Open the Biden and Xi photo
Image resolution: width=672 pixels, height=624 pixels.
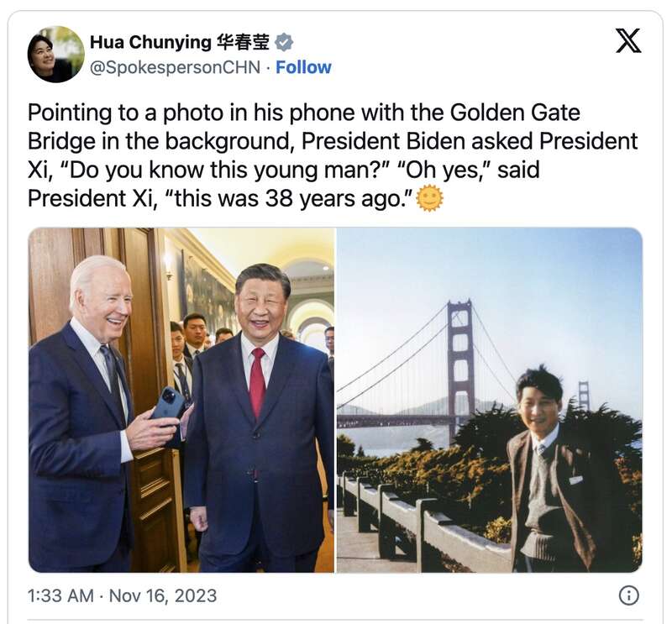click(181, 400)
